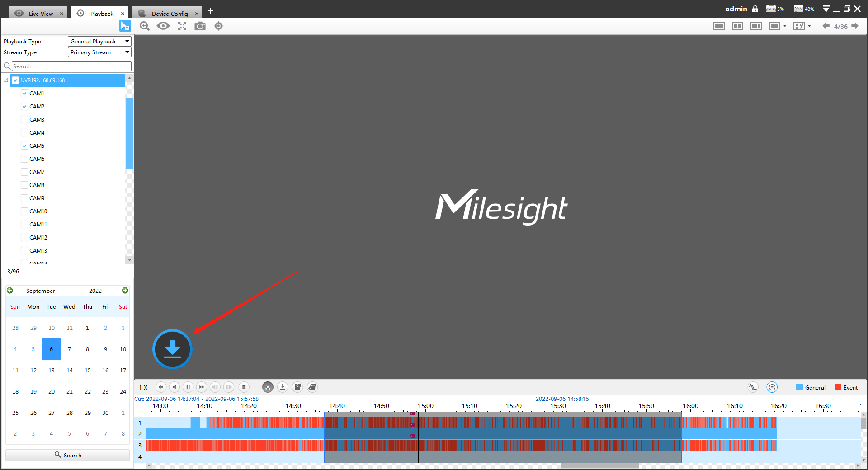Click the target-shaped icon in the toolbar
Viewport: 868px width, 470px height.
(x=219, y=26)
